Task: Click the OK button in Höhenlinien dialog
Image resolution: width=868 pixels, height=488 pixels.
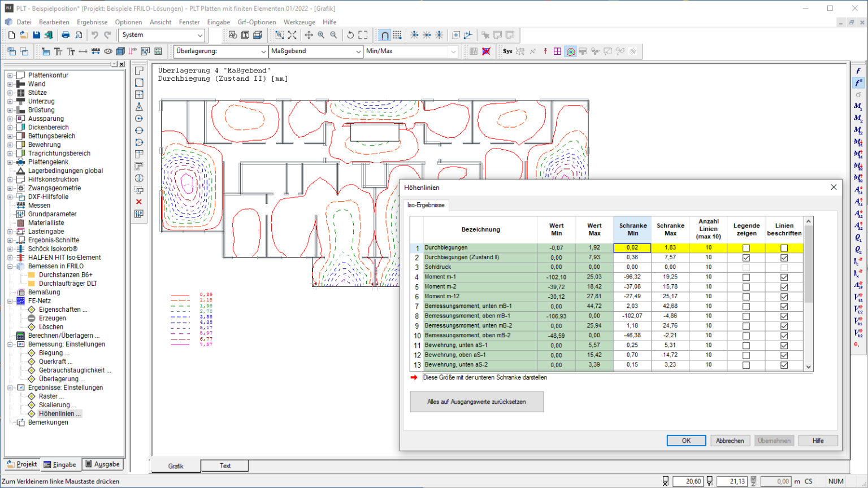Action: tap(686, 441)
